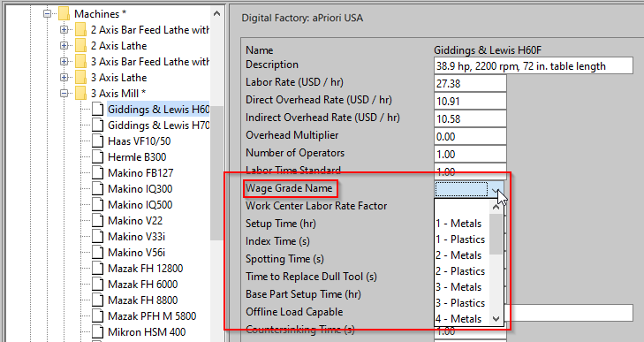
Task: Click the 2 Axis Lathe folder icon
Action: (80, 46)
